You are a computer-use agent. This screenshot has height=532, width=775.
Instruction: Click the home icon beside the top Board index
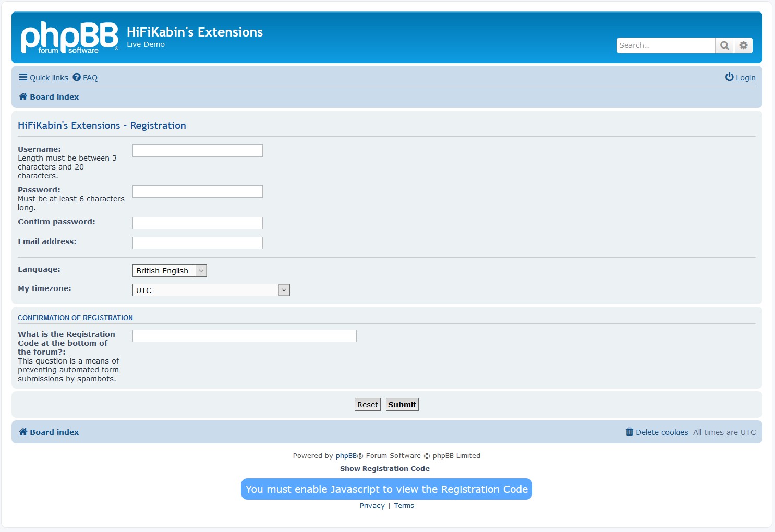(23, 96)
